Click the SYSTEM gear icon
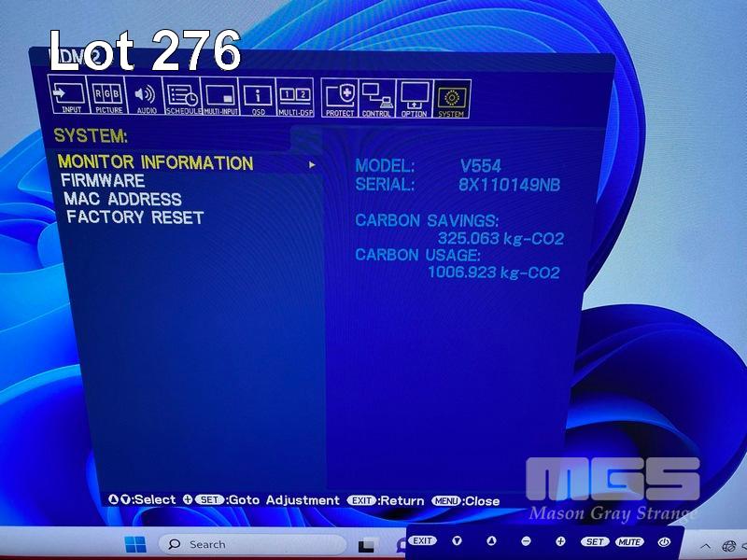The height and width of the screenshot is (560, 747). tap(452, 98)
